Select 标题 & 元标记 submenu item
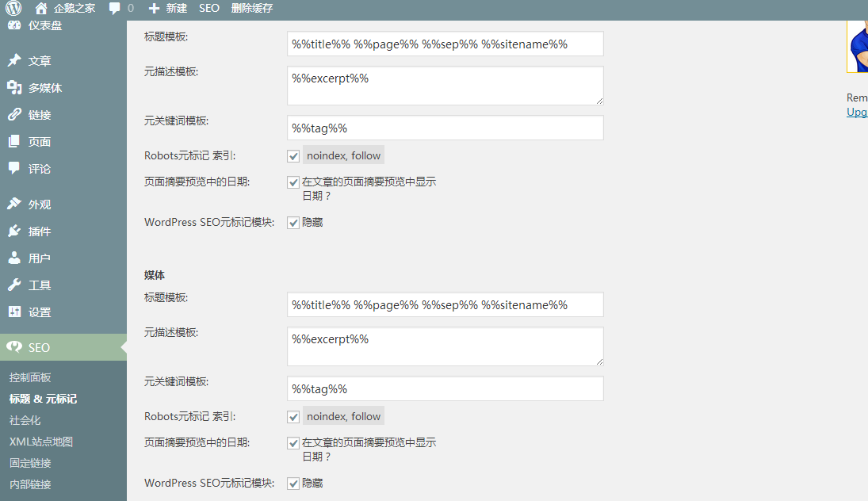868x501 pixels. (x=43, y=400)
